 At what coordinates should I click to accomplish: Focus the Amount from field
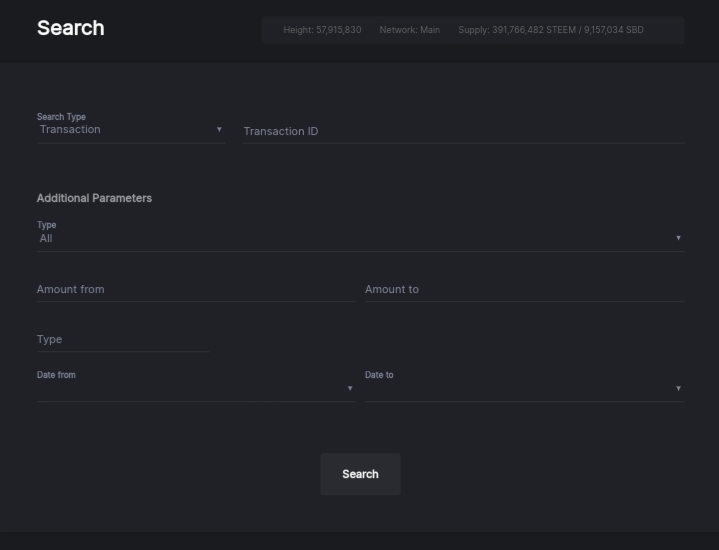tap(196, 289)
